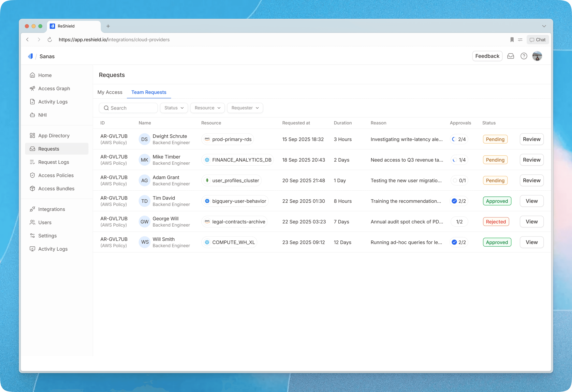The height and width of the screenshot is (392, 572).
Task: Select the Team Requests tab
Action: pos(149,92)
